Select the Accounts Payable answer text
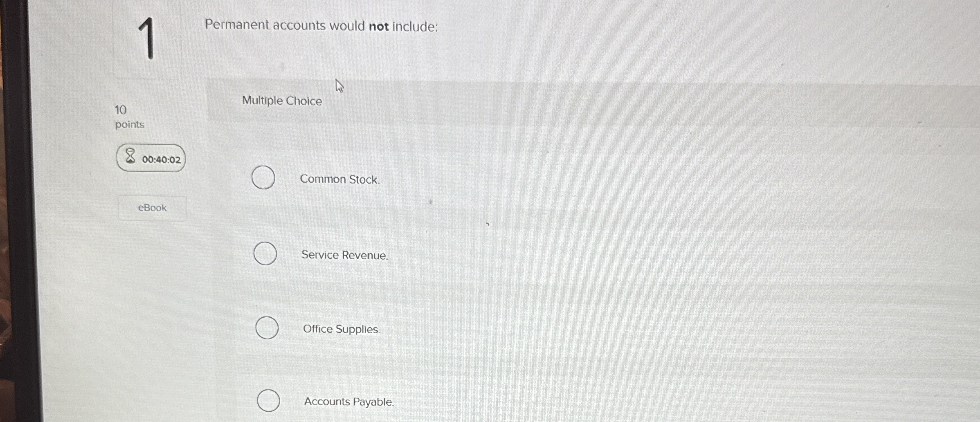 (348, 402)
